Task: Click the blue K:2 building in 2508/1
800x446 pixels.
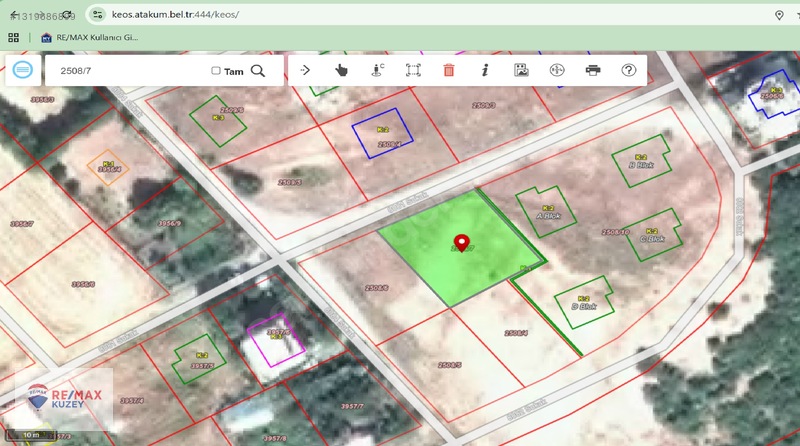Action: pyautogui.click(x=383, y=133)
